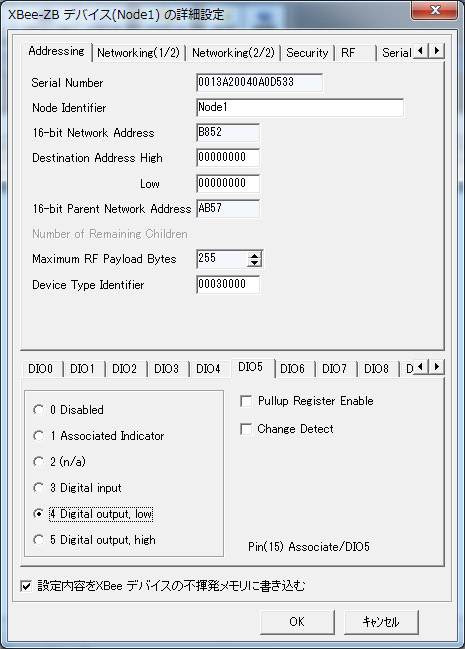Select the DIO5 tab
This screenshot has height=649, width=465.
[251, 367]
